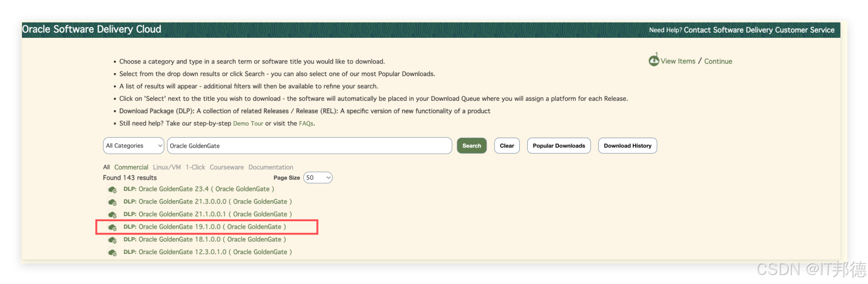Click cloud icon for GoldenGate 19.1.0.0
The height and width of the screenshot is (284, 868).
coord(112,227)
